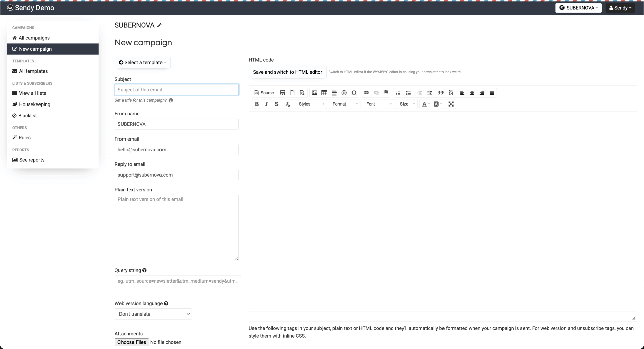The width and height of the screenshot is (644, 349).
Task: Toggle italic text style
Action: [266, 104]
